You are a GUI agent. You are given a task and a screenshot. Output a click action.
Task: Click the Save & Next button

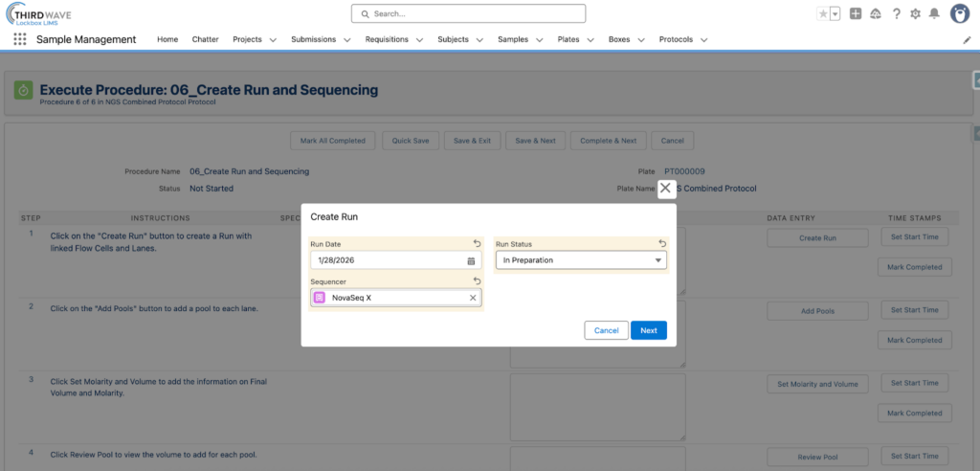click(x=535, y=141)
